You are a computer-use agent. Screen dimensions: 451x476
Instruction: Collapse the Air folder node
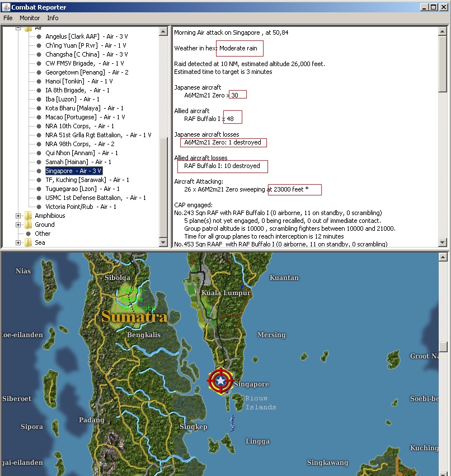click(18, 28)
